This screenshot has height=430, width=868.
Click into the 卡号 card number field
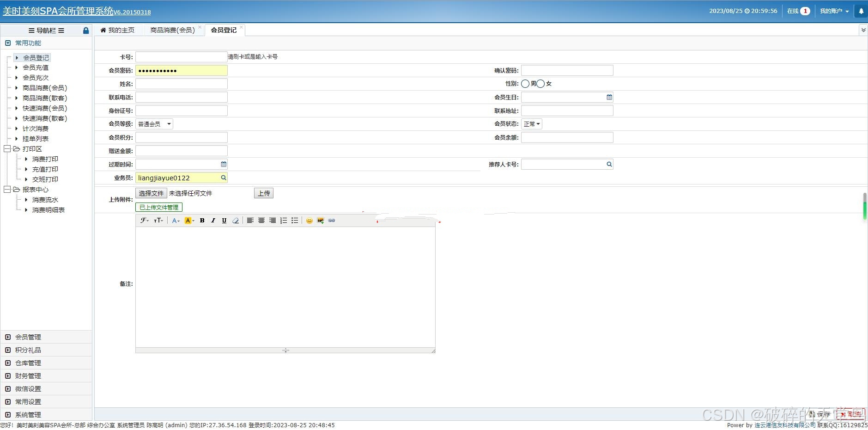181,57
